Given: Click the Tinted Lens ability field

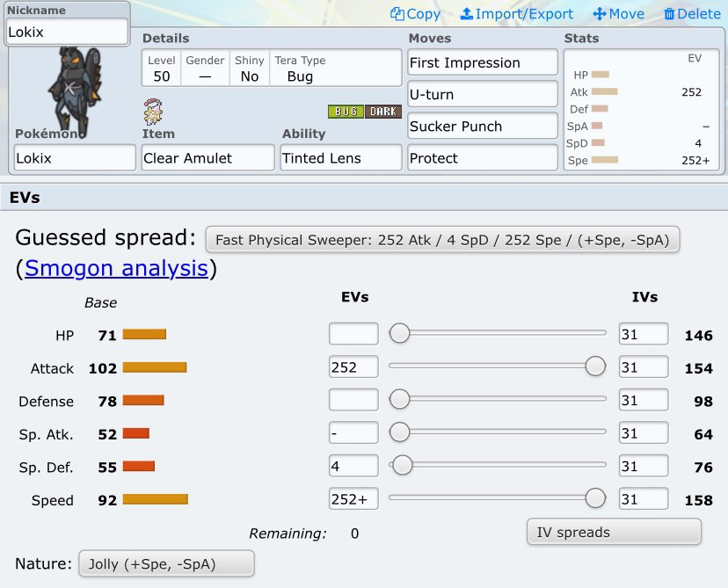Looking at the screenshot, I should click(341, 158).
